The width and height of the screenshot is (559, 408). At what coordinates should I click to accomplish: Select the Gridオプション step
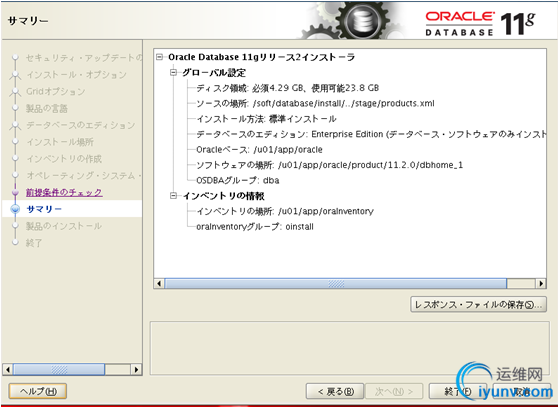(56, 92)
